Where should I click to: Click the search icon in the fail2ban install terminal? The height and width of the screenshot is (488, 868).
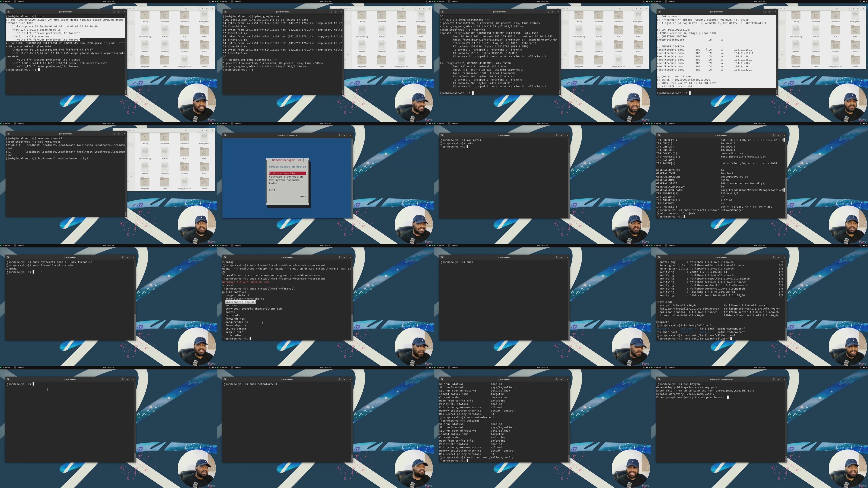774,257
